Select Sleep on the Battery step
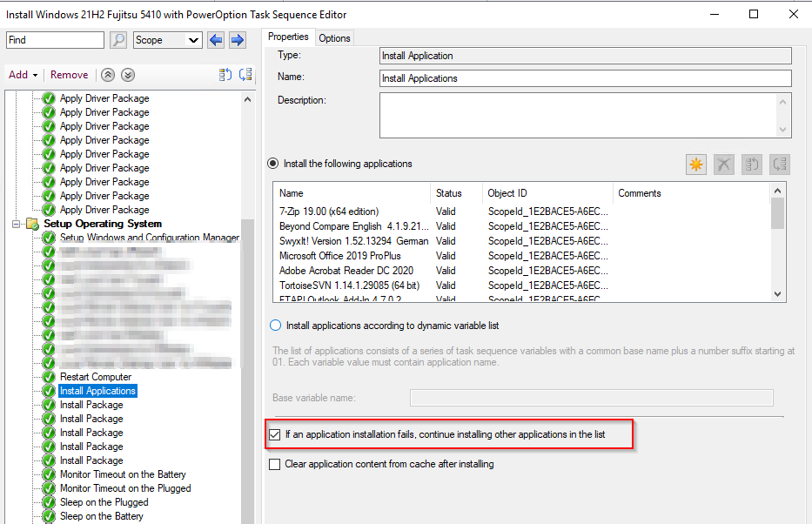This screenshot has height=524, width=812. (x=102, y=516)
